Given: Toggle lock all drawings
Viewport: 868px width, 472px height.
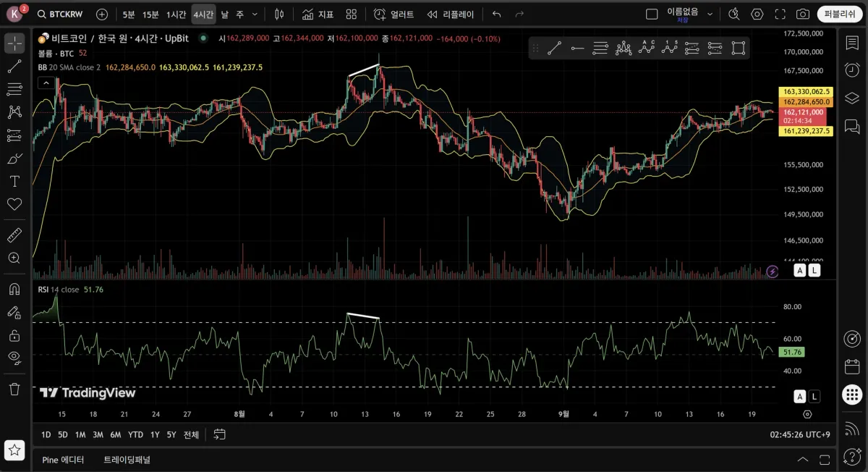Looking at the screenshot, I should [14, 335].
